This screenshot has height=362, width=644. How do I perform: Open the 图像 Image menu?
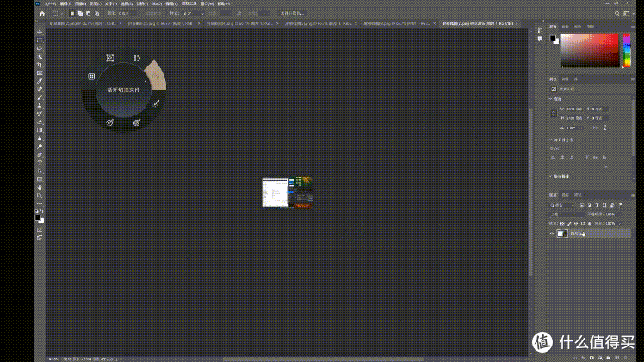pos(80,3)
